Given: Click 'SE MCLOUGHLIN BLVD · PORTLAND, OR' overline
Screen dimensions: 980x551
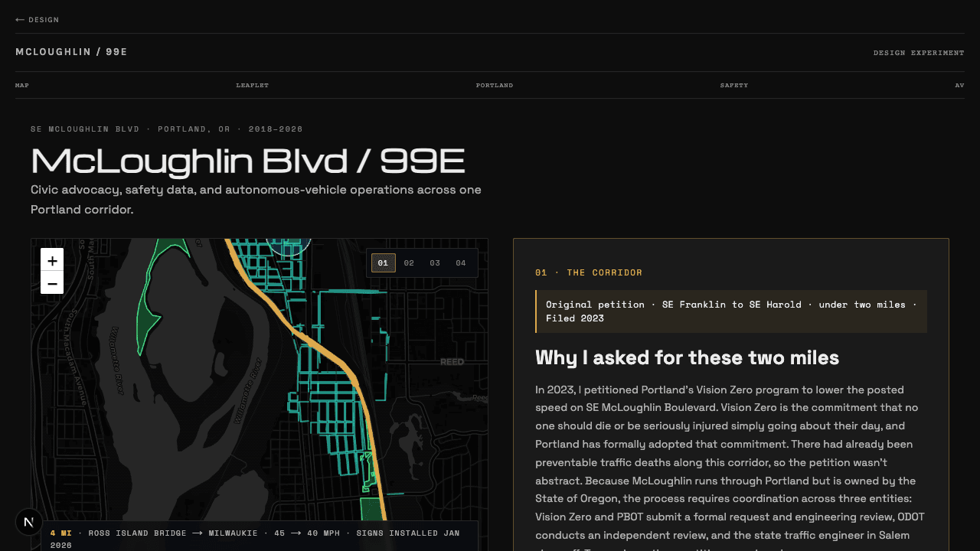Looking at the screenshot, I should tap(167, 129).
